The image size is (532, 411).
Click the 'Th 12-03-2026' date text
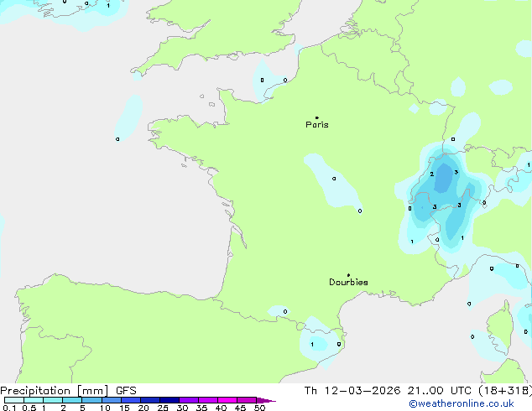point(352,391)
